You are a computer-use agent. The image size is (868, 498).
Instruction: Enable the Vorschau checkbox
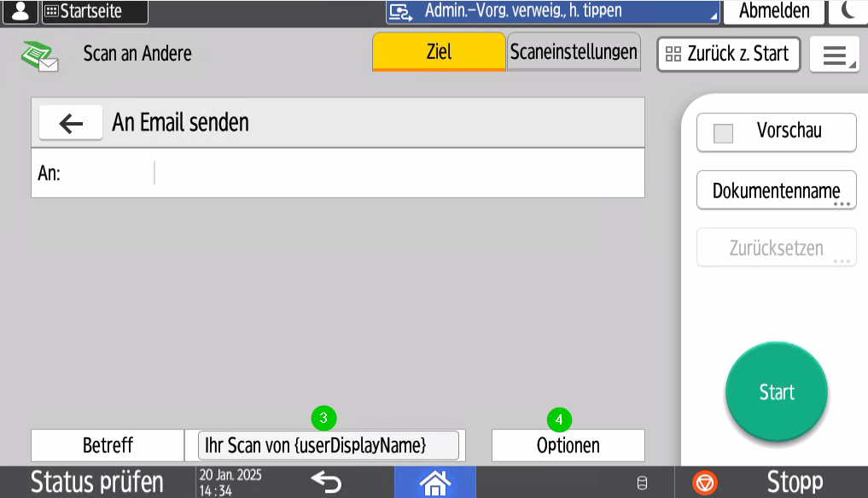[x=724, y=133]
